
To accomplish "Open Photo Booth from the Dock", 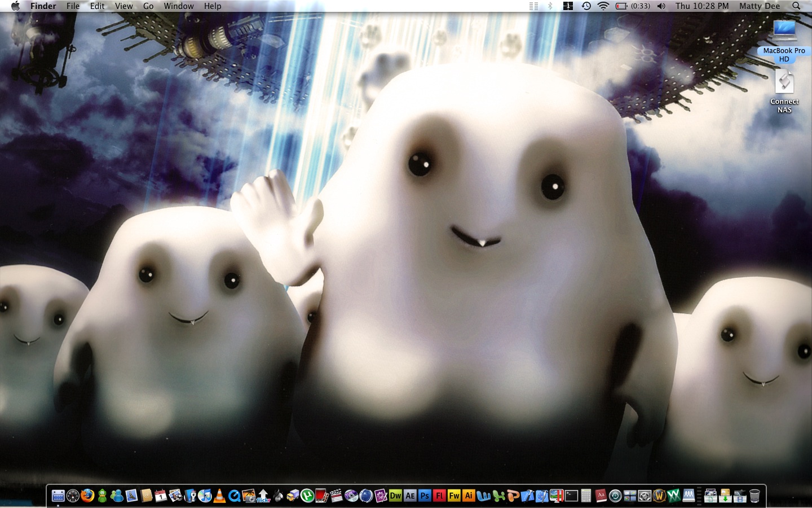I will [x=322, y=496].
